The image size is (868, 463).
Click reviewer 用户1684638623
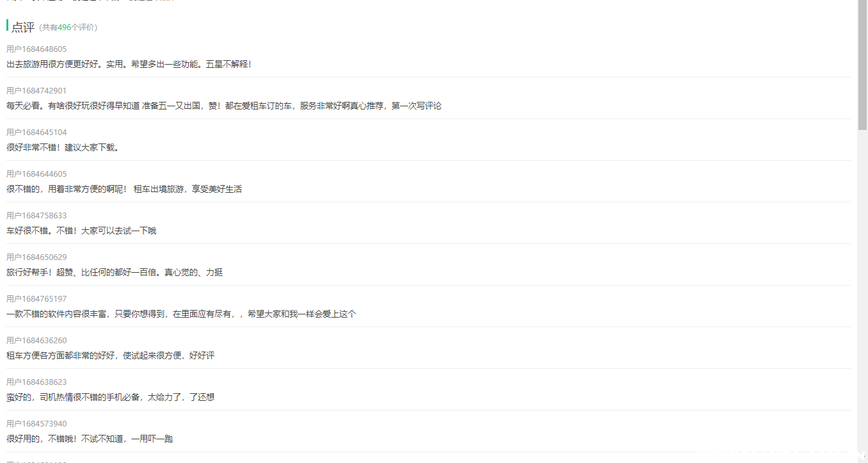pyautogui.click(x=36, y=382)
